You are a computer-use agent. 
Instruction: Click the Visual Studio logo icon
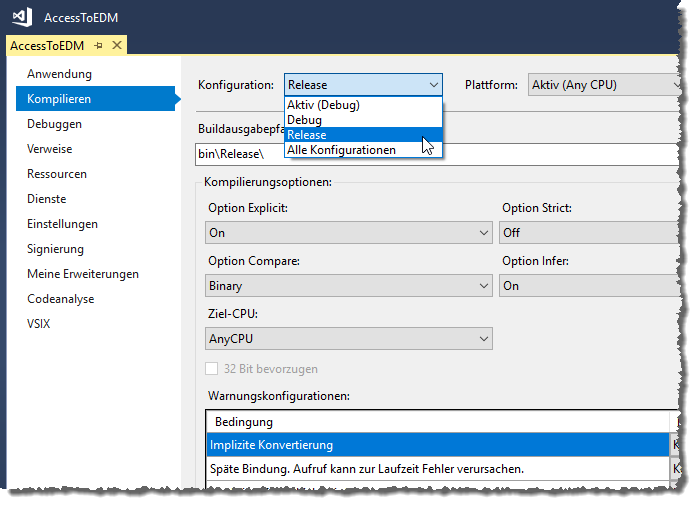[x=22, y=18]
